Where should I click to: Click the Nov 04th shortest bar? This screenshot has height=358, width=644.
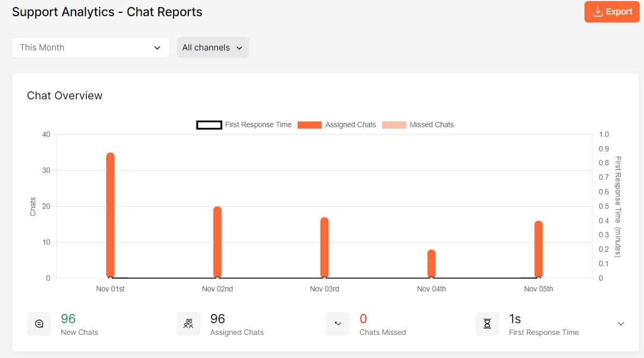pos(431,263)
